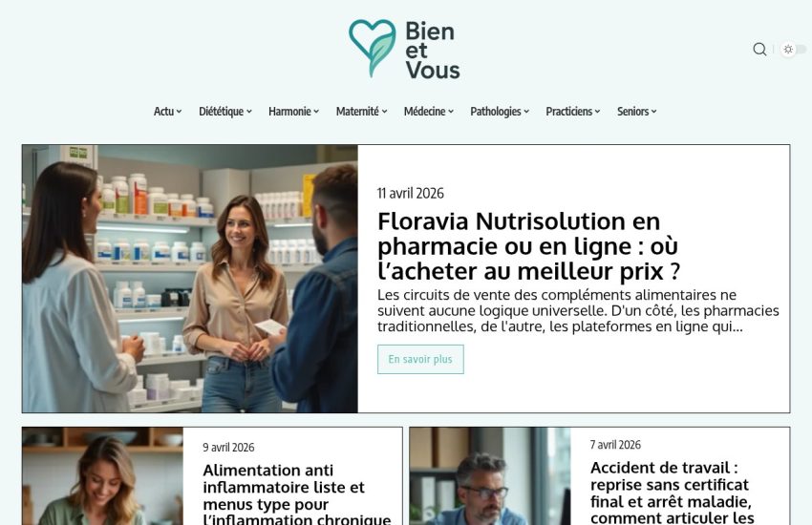Screen dimensions: 812x525
Task: Expand the Diététique dropdown
Action: pos(225,112)
